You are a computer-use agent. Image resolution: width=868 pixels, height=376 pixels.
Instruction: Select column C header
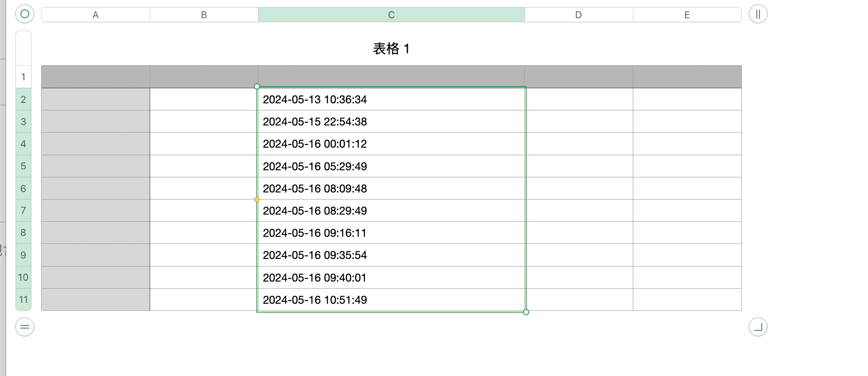pyautogui.click(x=391, y=15)
